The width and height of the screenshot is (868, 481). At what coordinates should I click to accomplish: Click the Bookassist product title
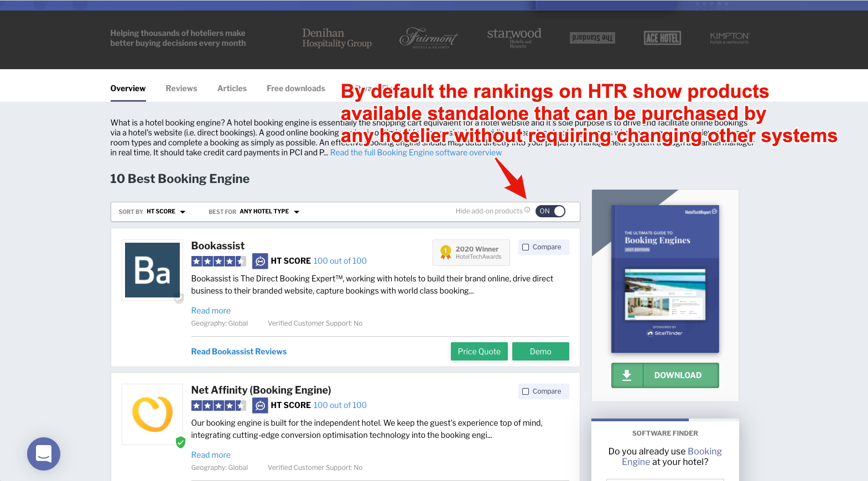(x=218, y=246)
